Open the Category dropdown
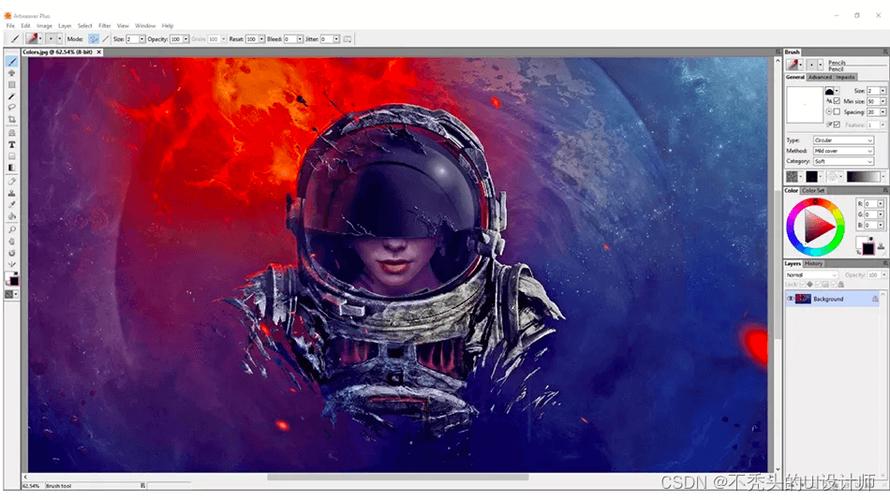 point(843,162)
